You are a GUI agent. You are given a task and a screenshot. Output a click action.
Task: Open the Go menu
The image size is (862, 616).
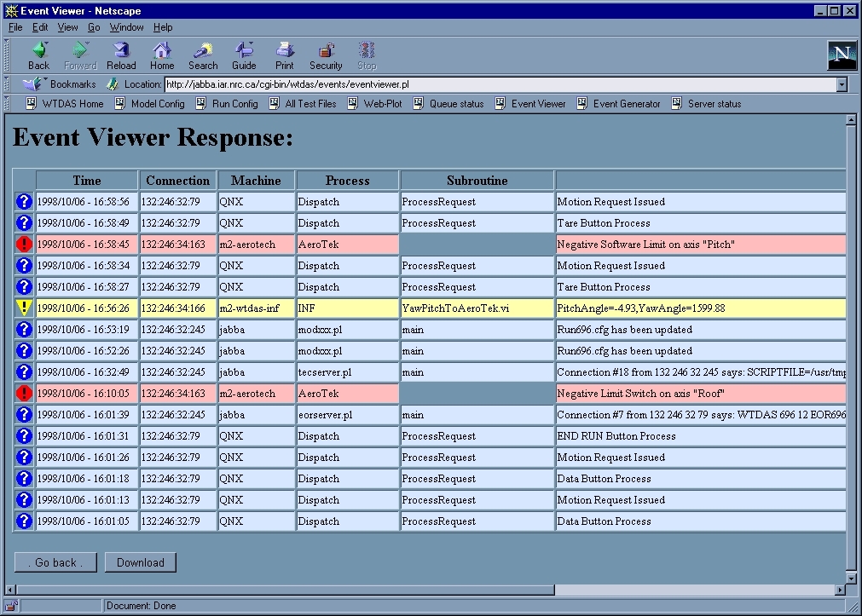tap(94, 27)
